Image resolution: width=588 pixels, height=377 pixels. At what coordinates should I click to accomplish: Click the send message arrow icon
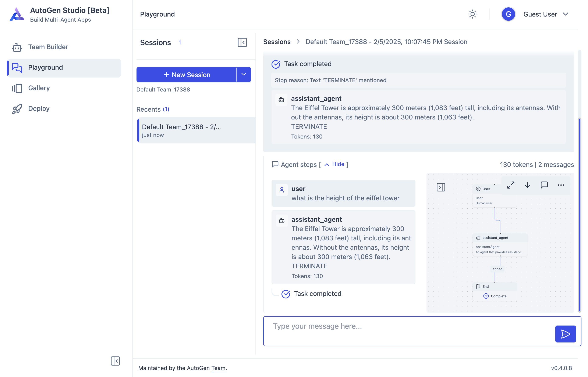point(565,334)
